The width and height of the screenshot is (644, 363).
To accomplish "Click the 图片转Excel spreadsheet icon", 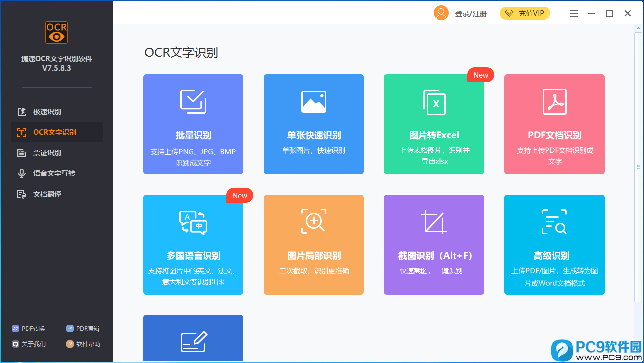I will (434, 102).
